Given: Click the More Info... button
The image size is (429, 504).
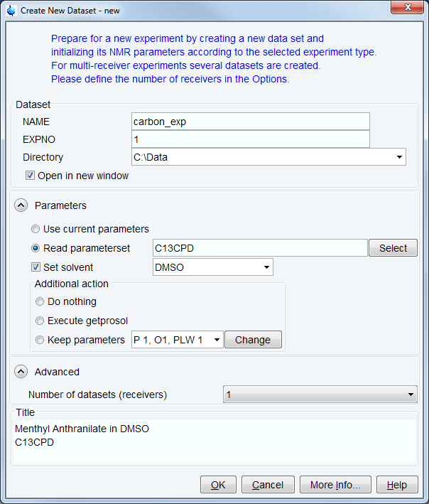Looking at the screenshot, I should [x=335, y=484].
